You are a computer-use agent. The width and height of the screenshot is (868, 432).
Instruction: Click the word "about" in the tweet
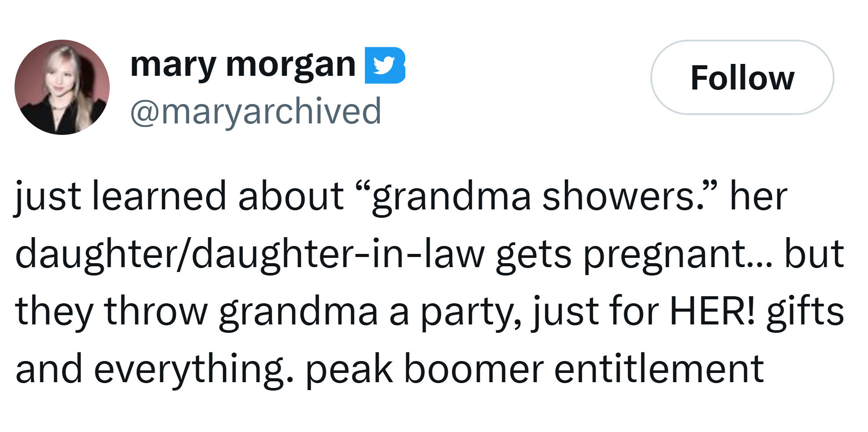291,197
